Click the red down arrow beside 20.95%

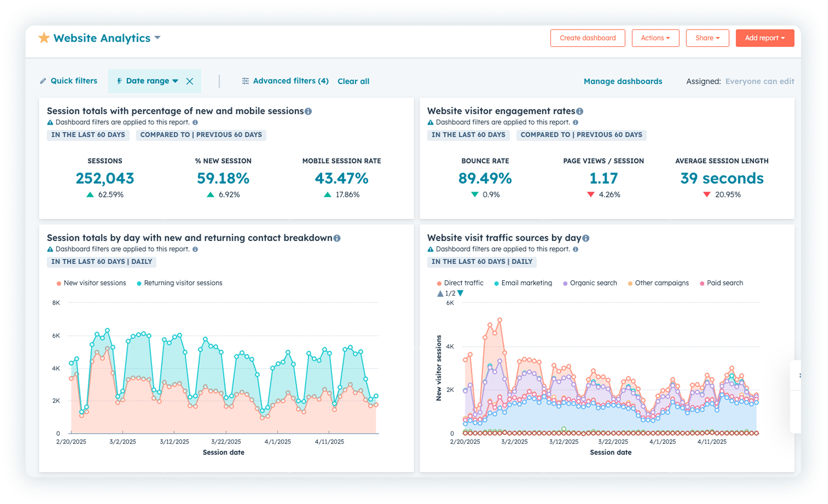(x=707, y=195)
